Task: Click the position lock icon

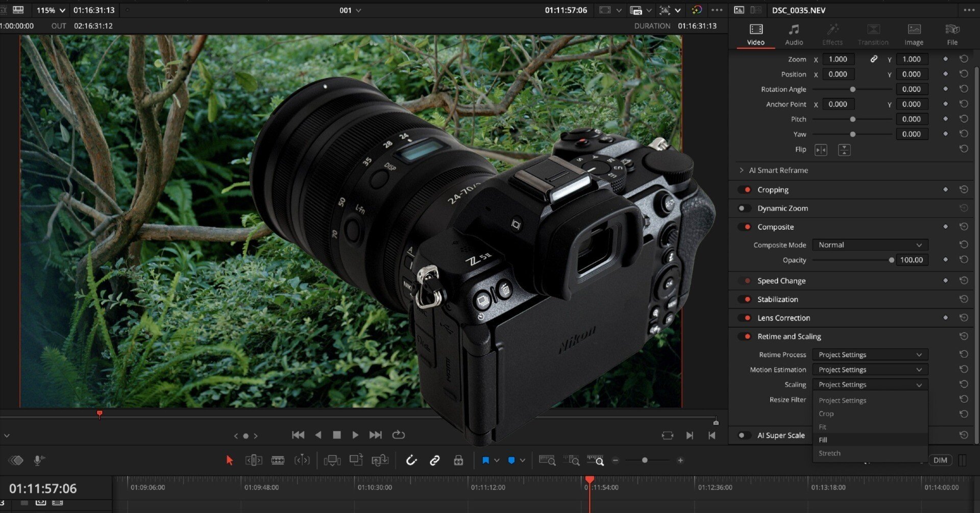Action: tap(458, 460)
